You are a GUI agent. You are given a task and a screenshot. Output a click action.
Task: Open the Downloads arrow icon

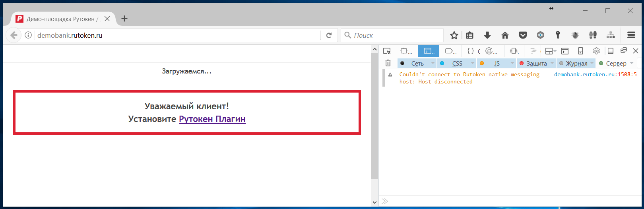coord(487,35)
